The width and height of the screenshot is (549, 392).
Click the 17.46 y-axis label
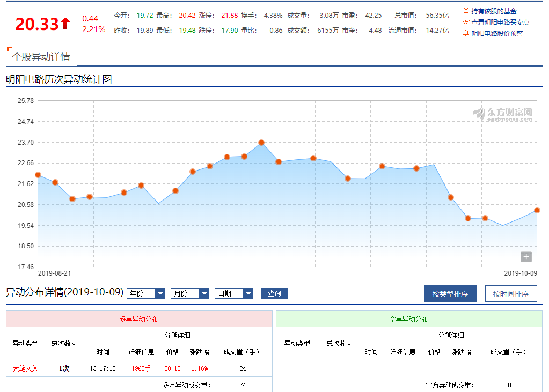pos(26,267)
